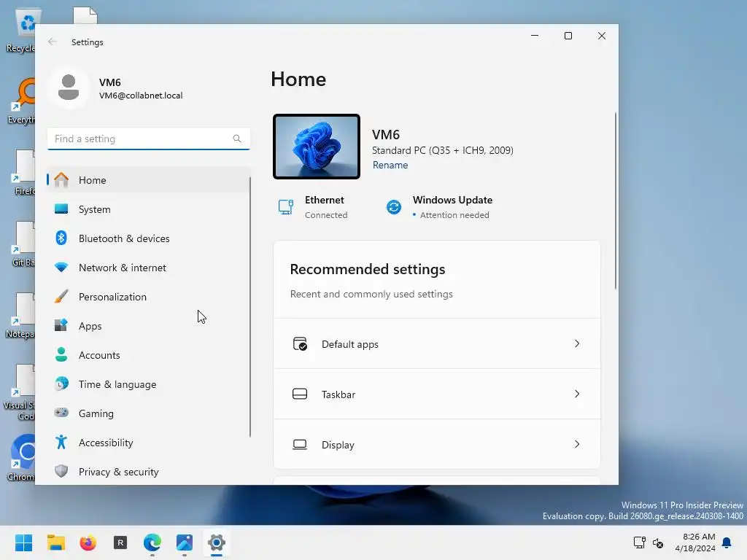Select Bluetooth & devices
Image resolution: width=747 pixels, height=560 pixels.
tap(149, 238)
